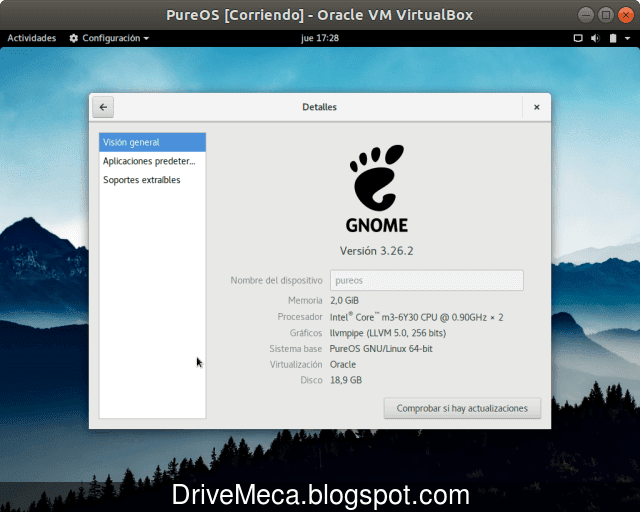Click the Sistema base label

296,349
